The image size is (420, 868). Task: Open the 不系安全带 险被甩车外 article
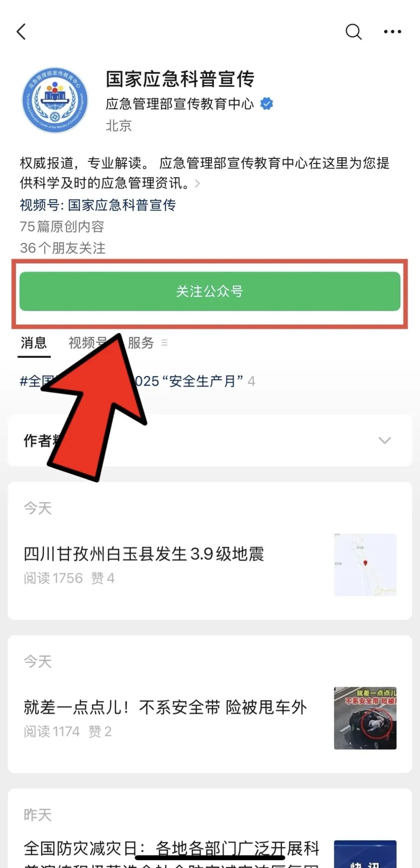(165, 707)
